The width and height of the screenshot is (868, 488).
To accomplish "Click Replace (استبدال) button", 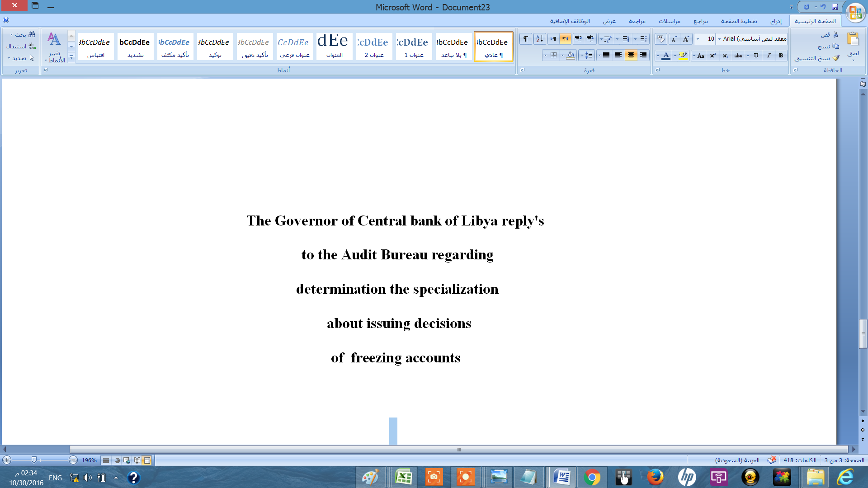I will click(21, 47).
